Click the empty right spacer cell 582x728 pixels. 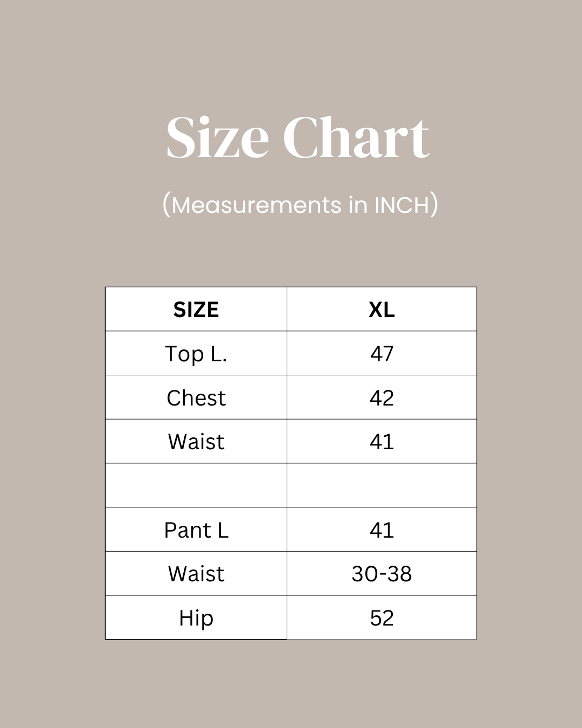(x=382, y=485)
